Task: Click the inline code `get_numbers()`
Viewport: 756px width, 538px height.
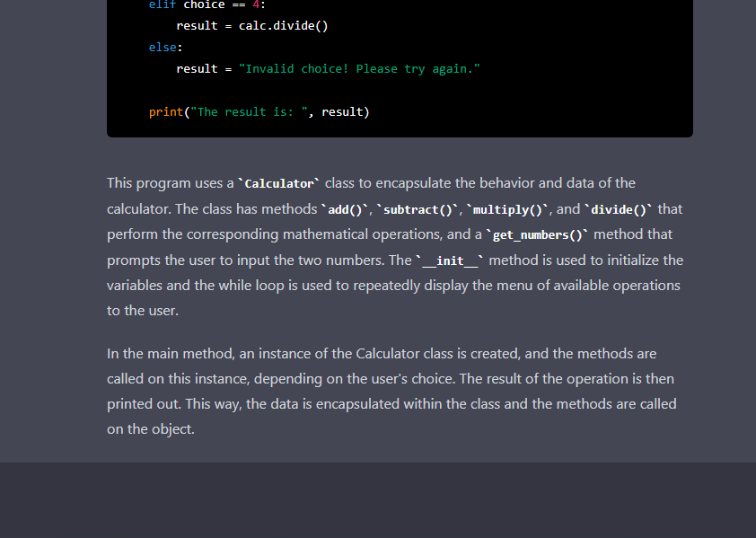Action: click(537, 235)
